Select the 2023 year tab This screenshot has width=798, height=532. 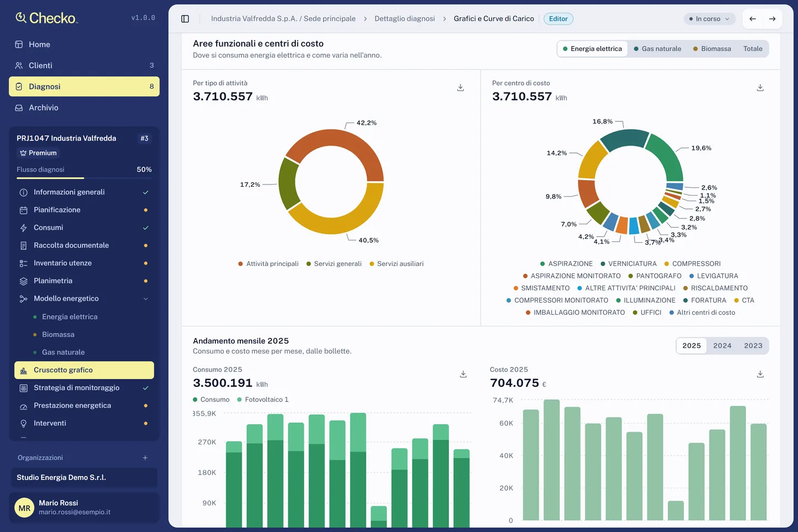point(753,346)
